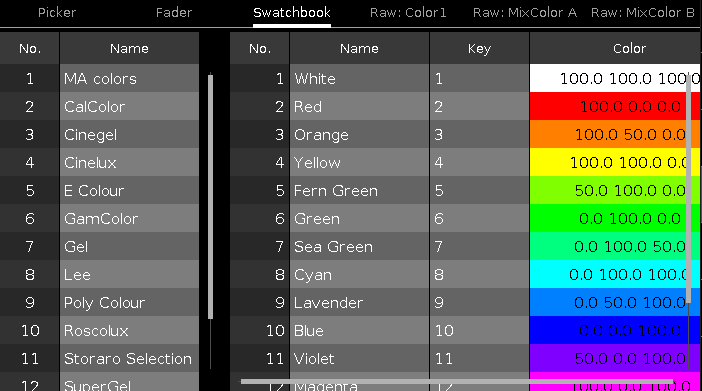Click the Key cell for Blue

pyautogui.click(x=479, y=331)
